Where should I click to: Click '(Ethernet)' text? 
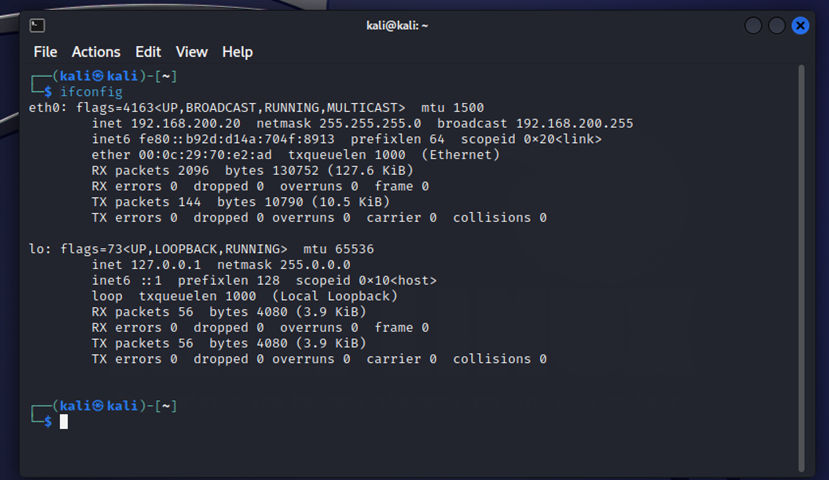click(x=460, y=154)
